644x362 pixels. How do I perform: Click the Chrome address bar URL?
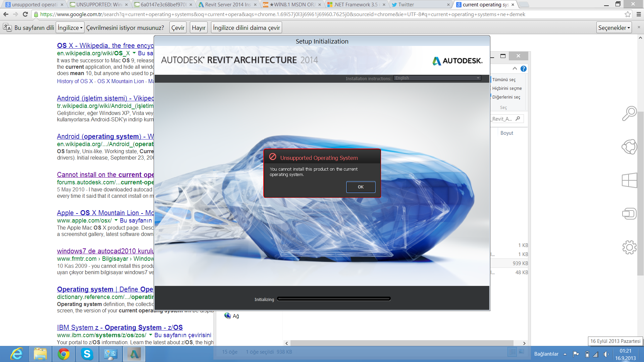[x=283, y=14]
